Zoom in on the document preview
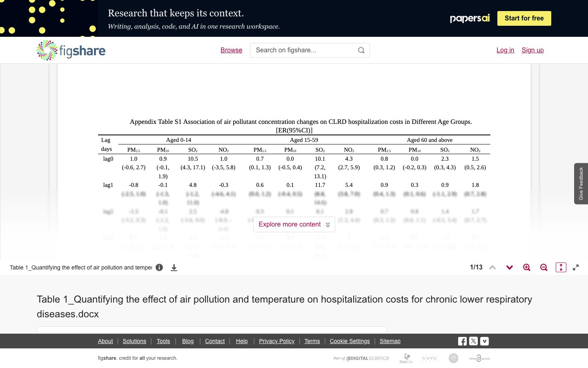Viewport: 588px width, 368px height. [x=527, y=267]
